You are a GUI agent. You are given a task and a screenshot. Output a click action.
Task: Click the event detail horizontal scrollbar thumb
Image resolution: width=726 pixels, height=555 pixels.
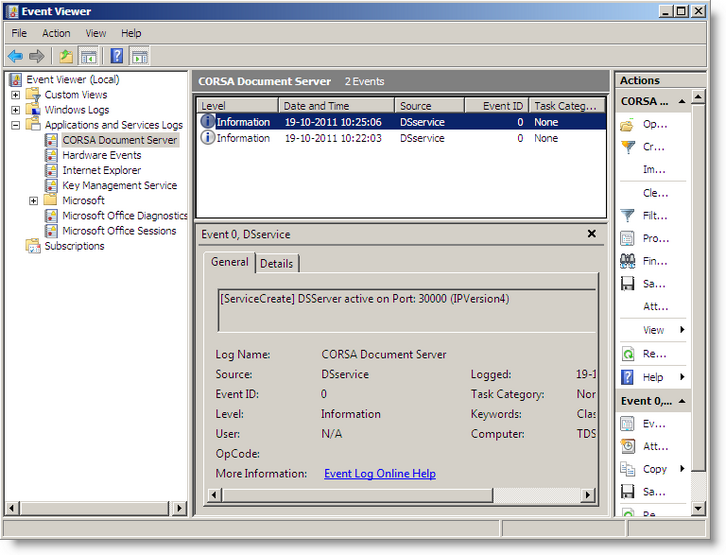pyautogui.click(x=358, y=495)
